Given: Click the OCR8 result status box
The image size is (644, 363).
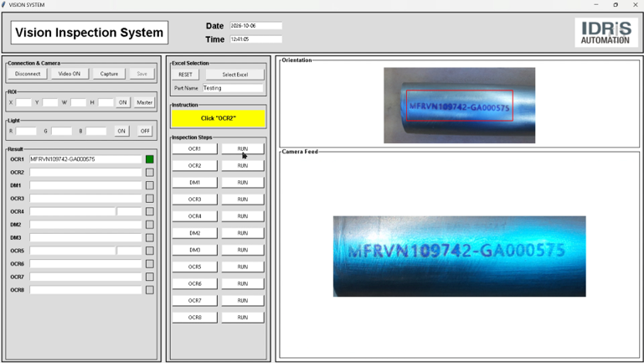Looking at the screenshot, I should tap(150, 290).
